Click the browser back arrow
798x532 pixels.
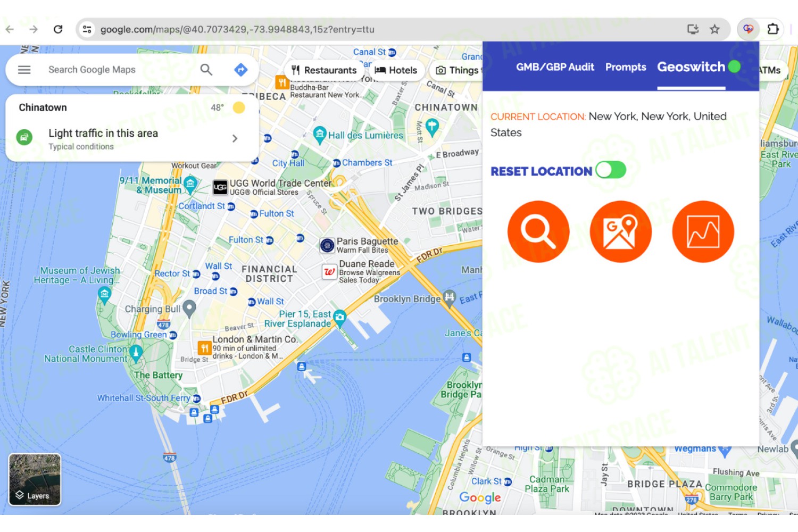(x=10, y=29)
